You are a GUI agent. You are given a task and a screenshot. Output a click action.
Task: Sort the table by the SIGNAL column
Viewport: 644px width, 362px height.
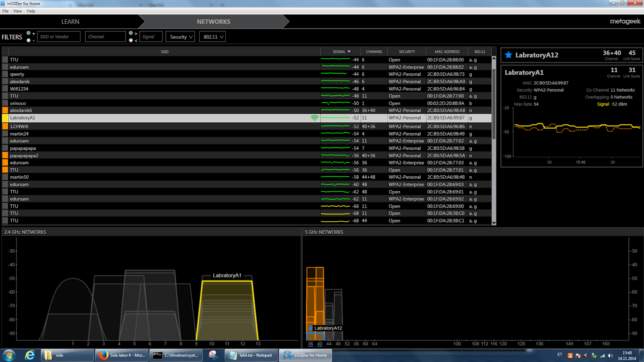(x=341, y=51)
